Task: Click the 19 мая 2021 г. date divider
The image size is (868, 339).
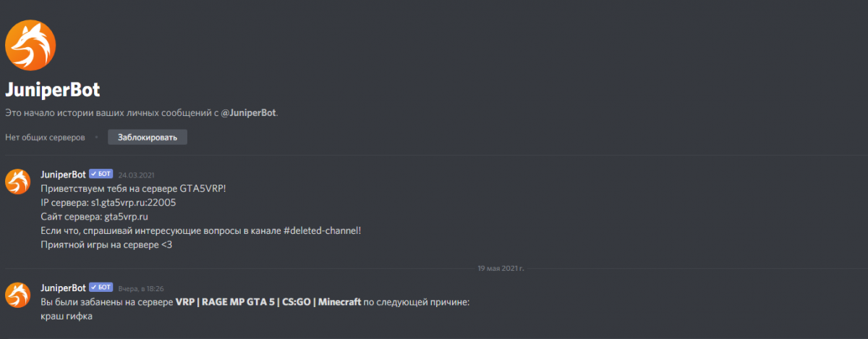Action: coord(501,268)
